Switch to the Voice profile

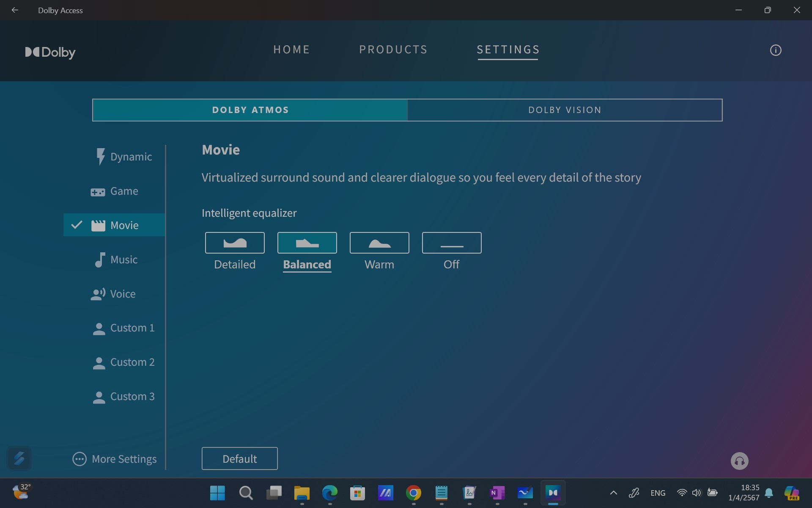pos(113,294)
